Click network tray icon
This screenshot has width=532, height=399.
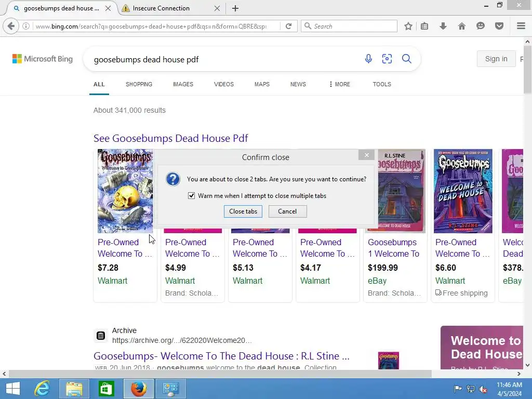(x=471, y=389)
